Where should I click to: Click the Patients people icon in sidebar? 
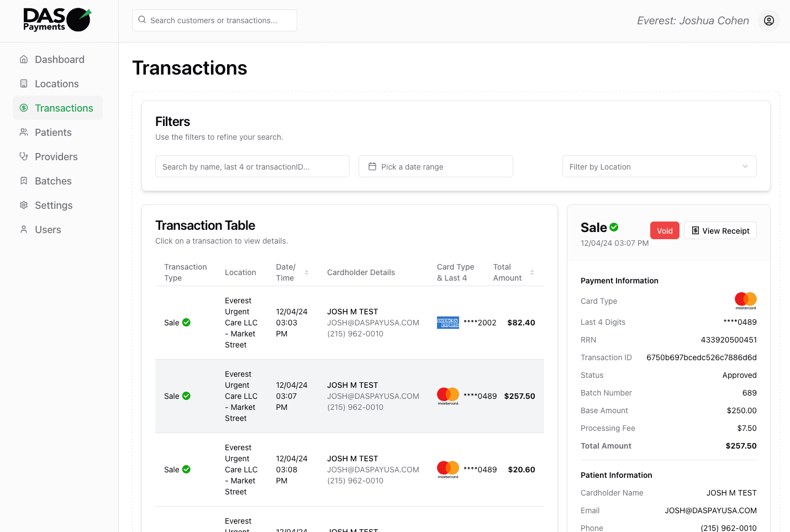point(24,132)
